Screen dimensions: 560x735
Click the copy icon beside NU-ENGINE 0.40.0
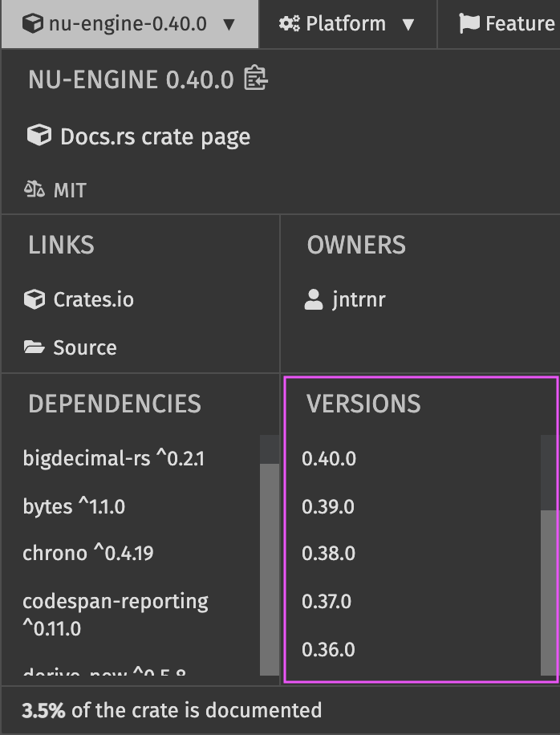coord(255,79)
